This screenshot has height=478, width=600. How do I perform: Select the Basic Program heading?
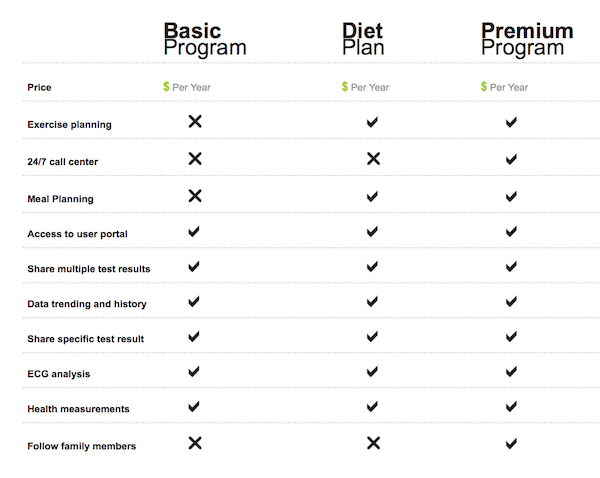[x=204, y=39]
